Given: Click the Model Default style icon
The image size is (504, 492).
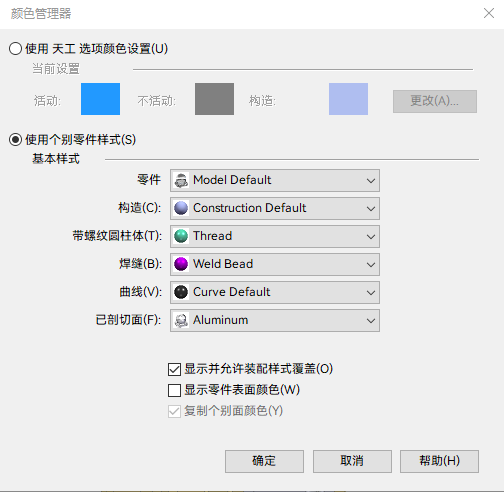Looking at the screenshot, I should pyautogui.click(x=181, y=180).
